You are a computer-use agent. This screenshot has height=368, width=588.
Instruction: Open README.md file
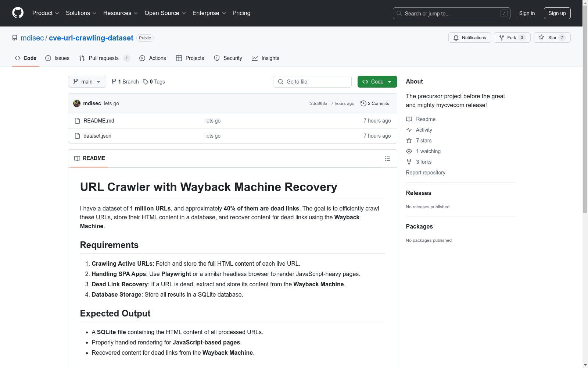(99, 121)
